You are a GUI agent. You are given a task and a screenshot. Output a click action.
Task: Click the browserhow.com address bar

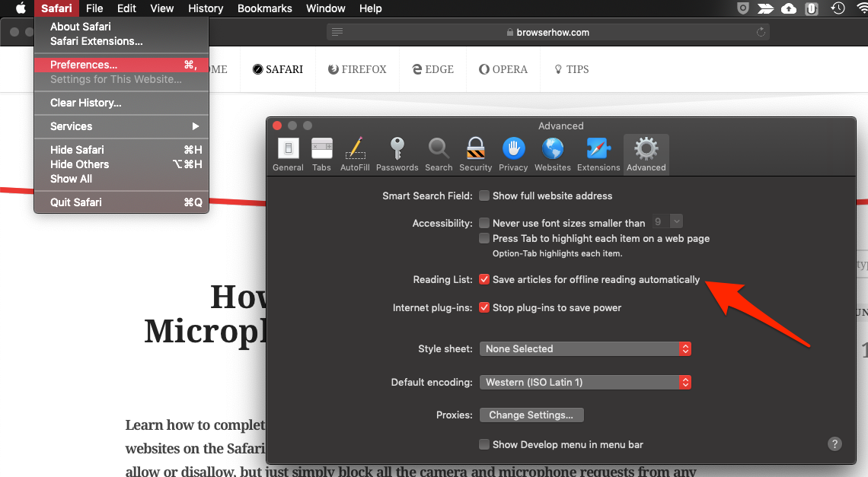547,32
